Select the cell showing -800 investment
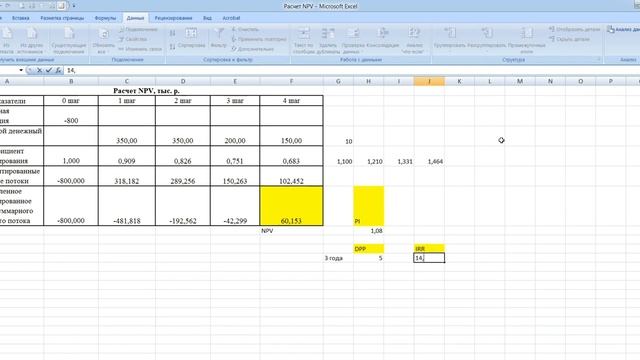640x360 pixels. 71,116
